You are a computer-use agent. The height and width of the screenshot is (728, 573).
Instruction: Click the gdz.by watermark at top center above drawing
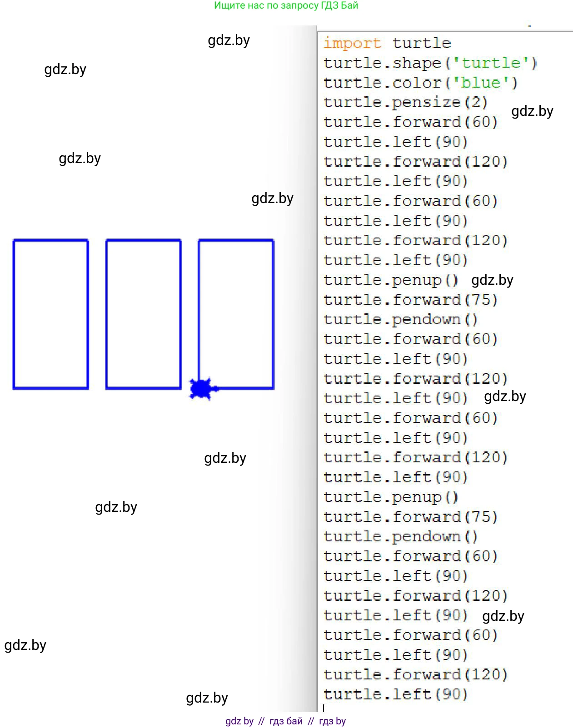[229, 40]
